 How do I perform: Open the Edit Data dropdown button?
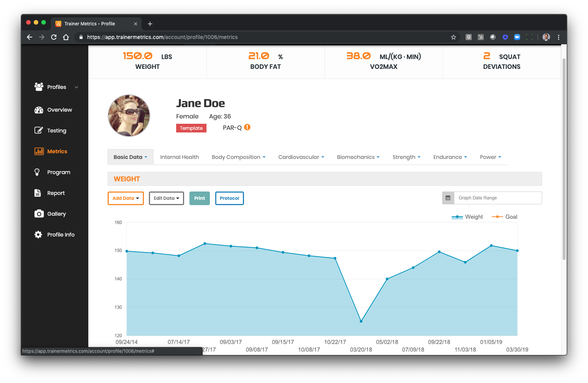(166, 198)
